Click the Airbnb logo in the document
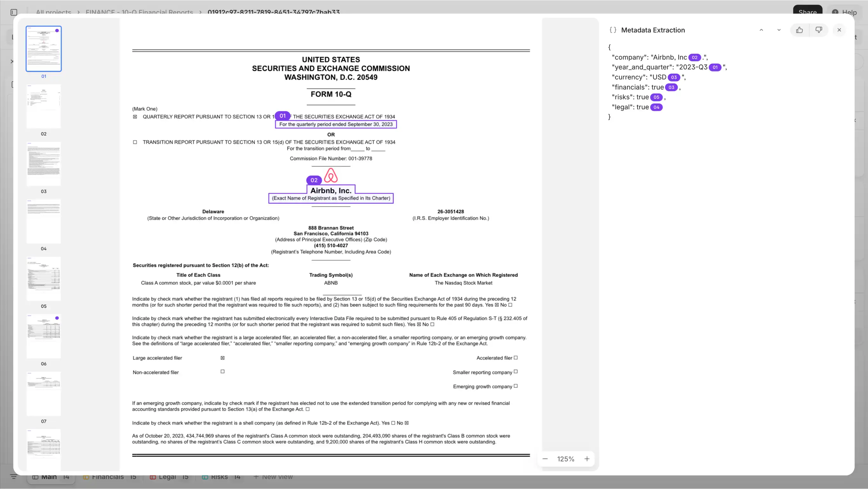Viewport: 868px width, 489px height. [x=331, y=176]
